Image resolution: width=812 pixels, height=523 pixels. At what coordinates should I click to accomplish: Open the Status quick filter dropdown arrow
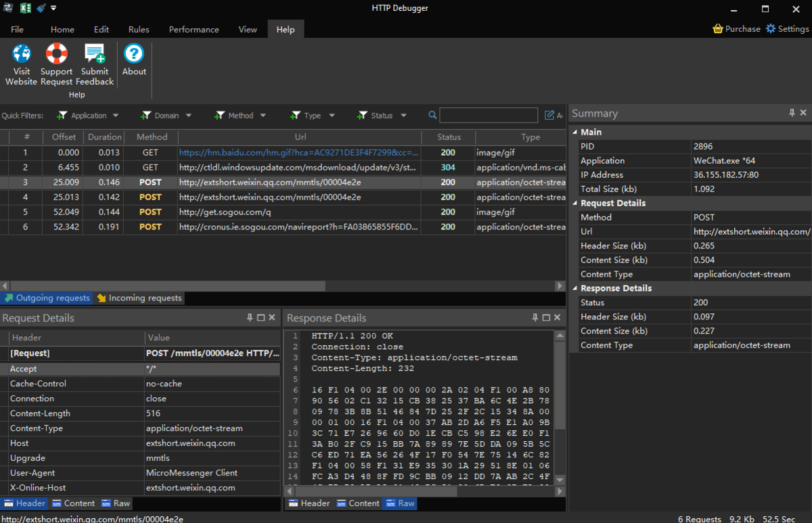click(403, 116)
